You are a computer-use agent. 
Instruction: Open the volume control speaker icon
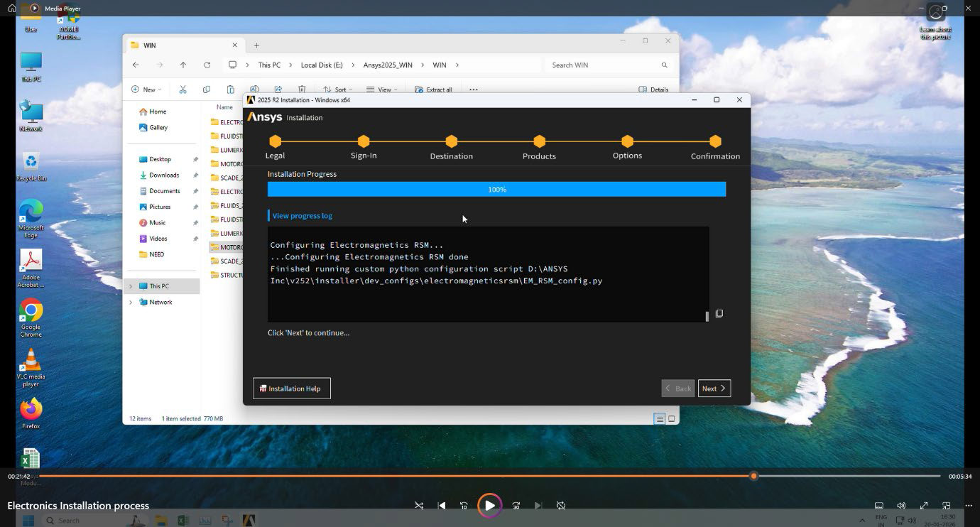901,506
